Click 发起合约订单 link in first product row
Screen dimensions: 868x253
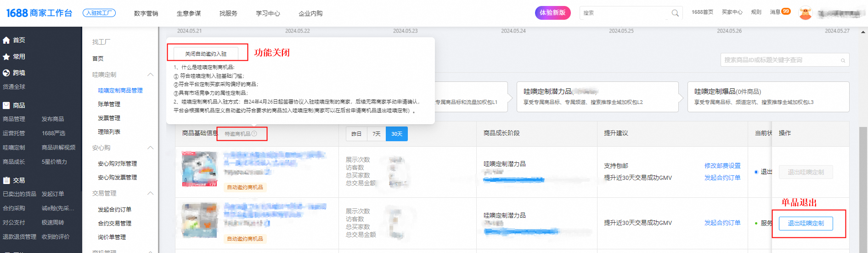(722, 178)
